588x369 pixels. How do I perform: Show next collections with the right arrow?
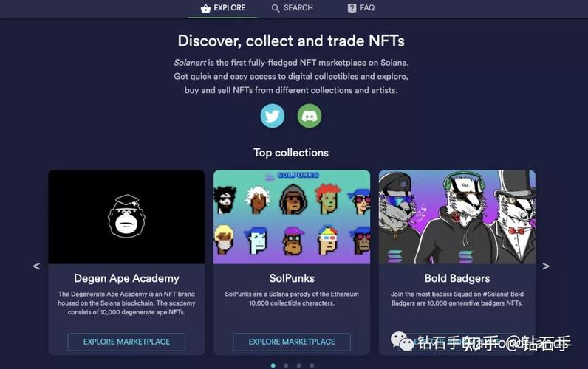coord(546,266)
